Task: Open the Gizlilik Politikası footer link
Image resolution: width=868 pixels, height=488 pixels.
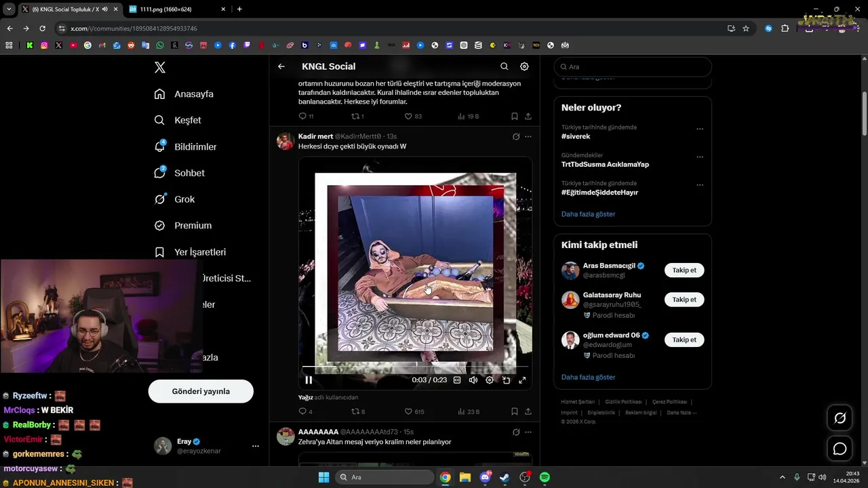Action: coord(623,402)
